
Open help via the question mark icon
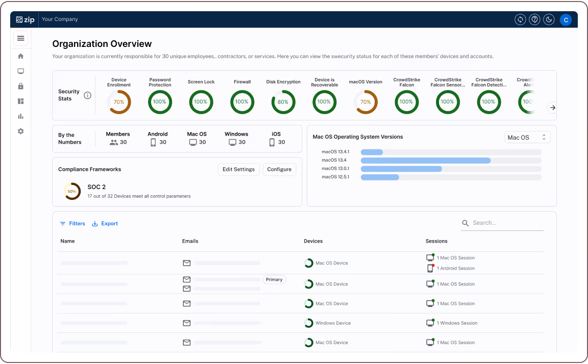(x=534, y=19)
